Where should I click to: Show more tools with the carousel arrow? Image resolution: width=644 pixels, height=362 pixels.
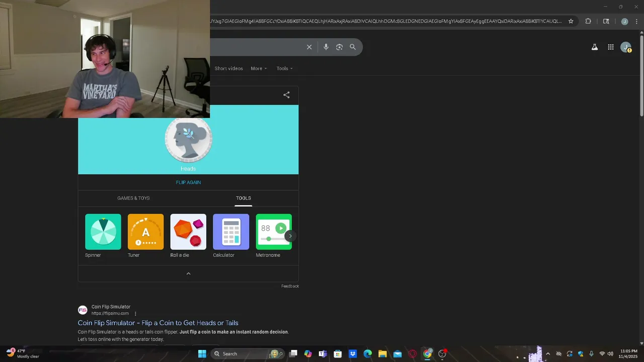click(x=290, y=236)
